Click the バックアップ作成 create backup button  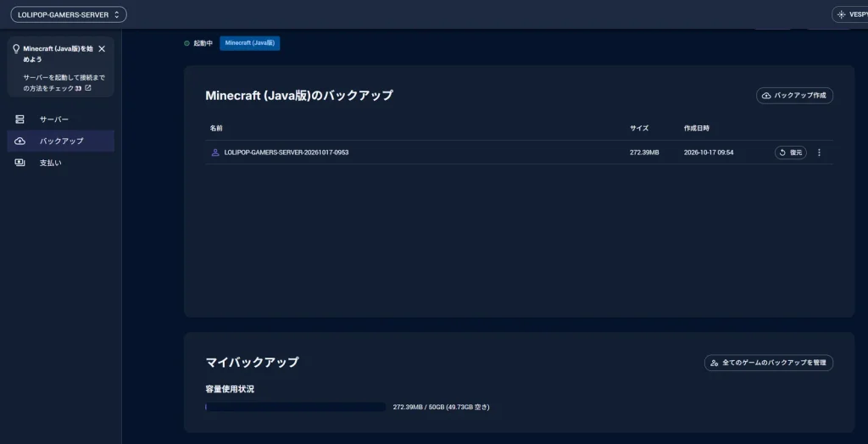(794, 95)
